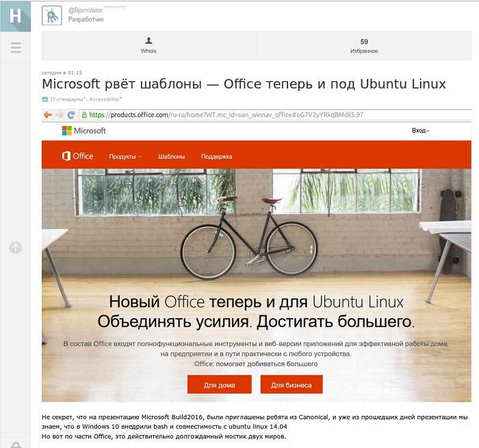Click the Habr H logo icon
This screenshot has width=479, height=448.
(15, 16)
